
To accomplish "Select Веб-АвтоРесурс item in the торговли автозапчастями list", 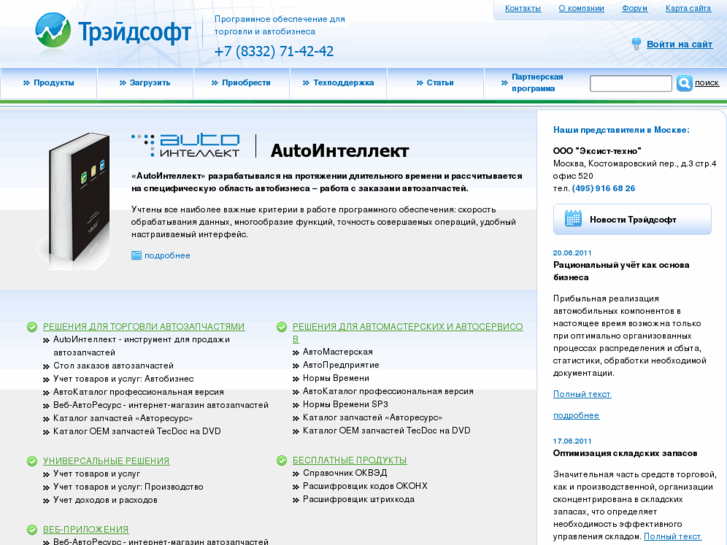I will tap(160, 405).
